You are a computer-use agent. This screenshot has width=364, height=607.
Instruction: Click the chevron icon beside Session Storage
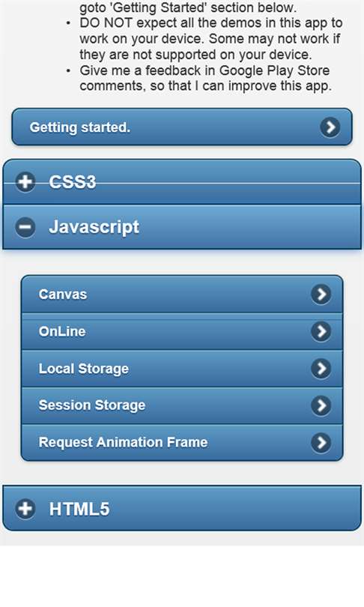tap(321, 405)
